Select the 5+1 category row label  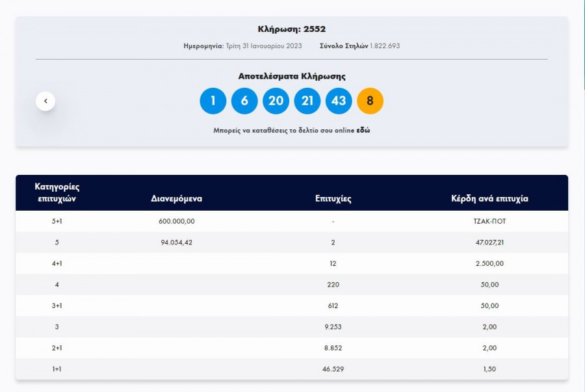tap(57, 221)
